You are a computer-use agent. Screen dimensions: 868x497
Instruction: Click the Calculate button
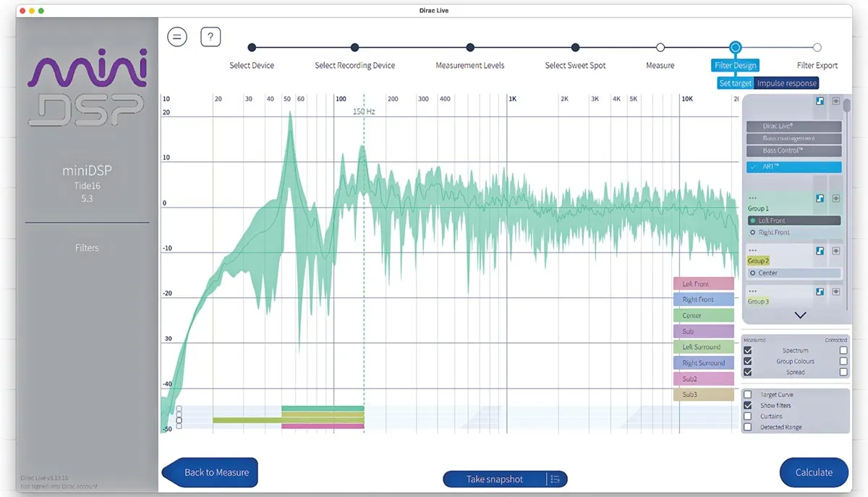[x=814, y=472]
